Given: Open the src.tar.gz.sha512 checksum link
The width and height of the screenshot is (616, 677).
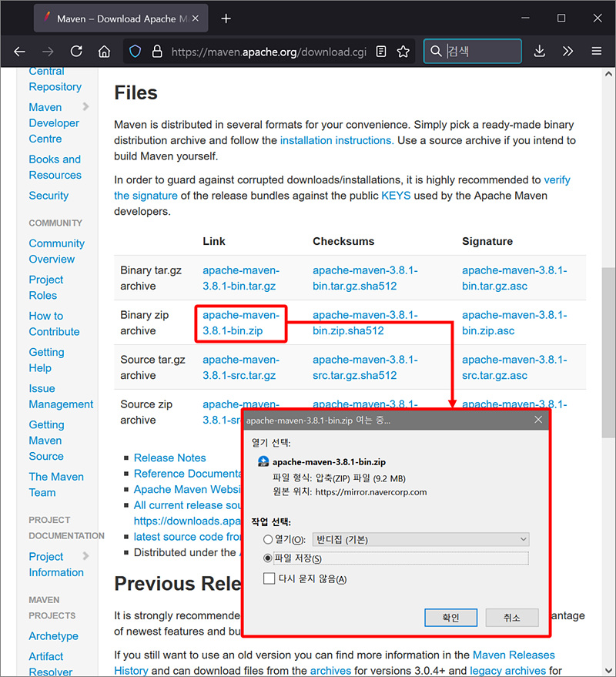Looking at the screenshot, I should click(365, 367).
